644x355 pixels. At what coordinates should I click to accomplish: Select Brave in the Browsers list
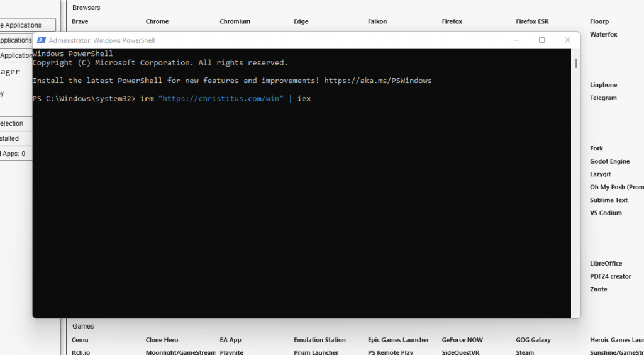[80, 21]
